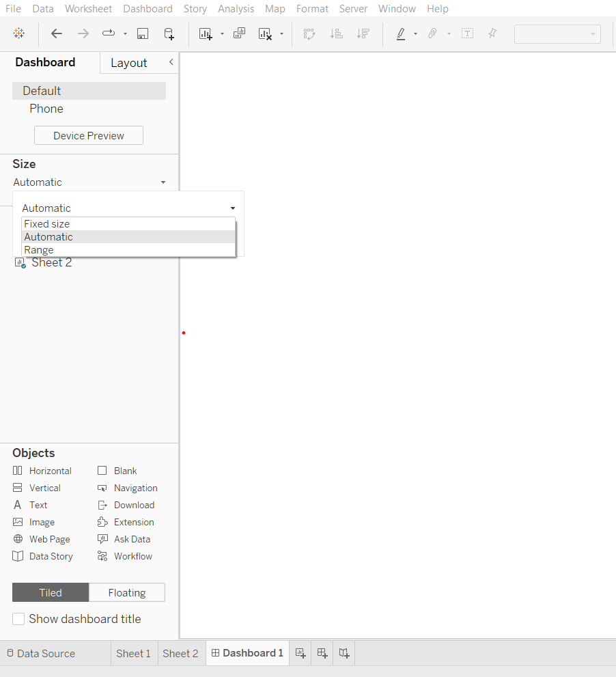The image size is (616, 677).
Task: Open the Analysis menu
Action: coord(236,9)
